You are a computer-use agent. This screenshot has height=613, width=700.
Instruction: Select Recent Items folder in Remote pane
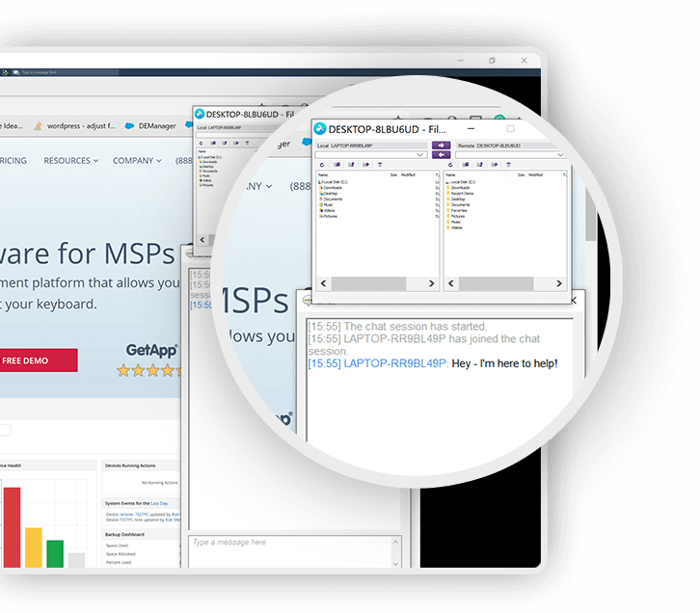[x=462, y=193]
